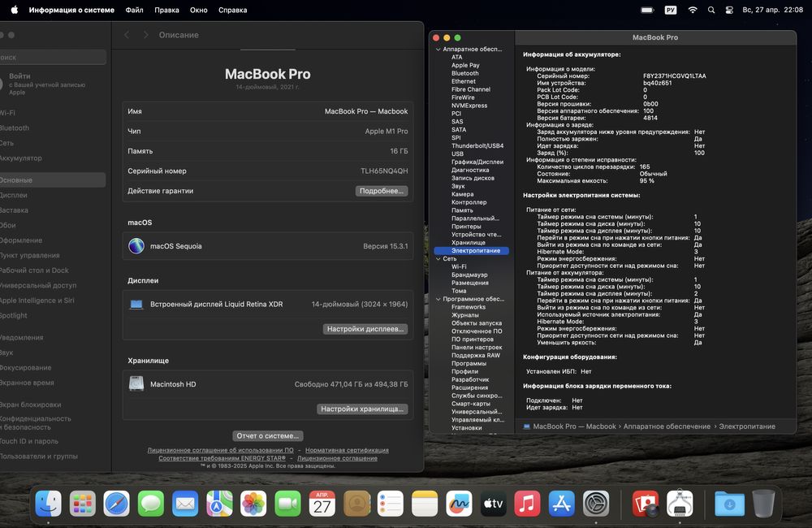812x528 pixels.
Task: Open Аккумулятор in settings sidebar
Action: 21,158
